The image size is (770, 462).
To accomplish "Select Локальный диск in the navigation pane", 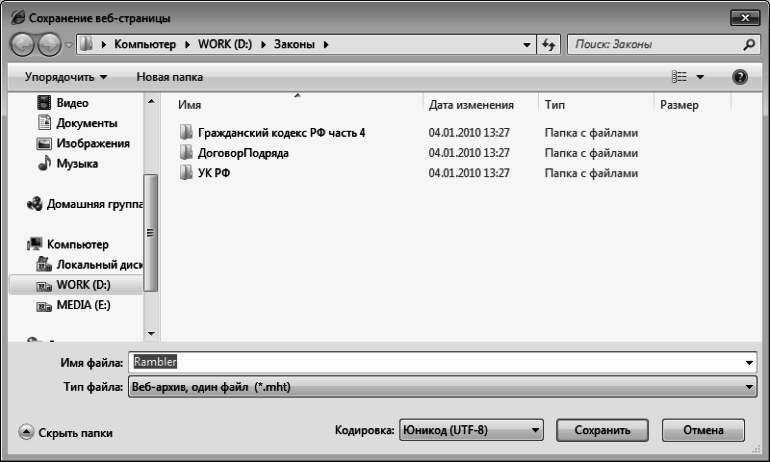I will point(100,264).
